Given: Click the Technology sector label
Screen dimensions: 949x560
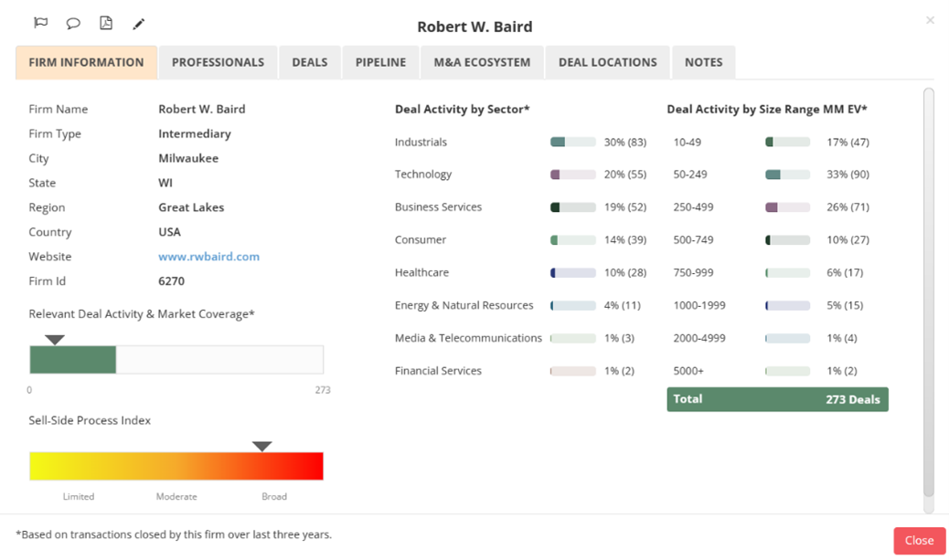Looking at the screenshot, I should (423, 174).
